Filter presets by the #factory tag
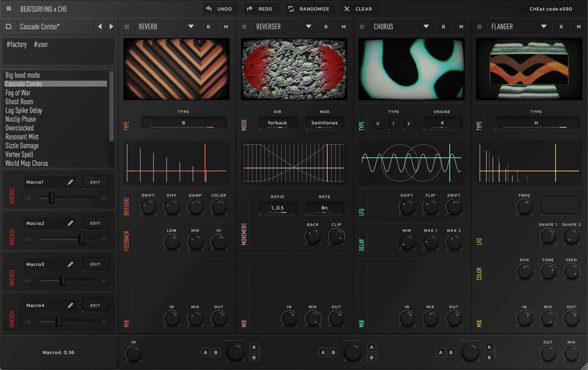Screen dimensions: 588x370 click(16, 45)
